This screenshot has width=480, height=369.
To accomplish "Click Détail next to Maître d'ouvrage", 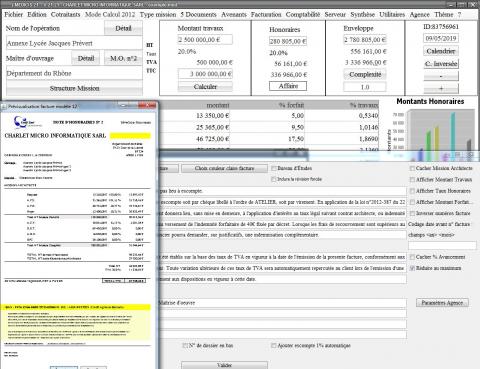I will click(86, 58).
